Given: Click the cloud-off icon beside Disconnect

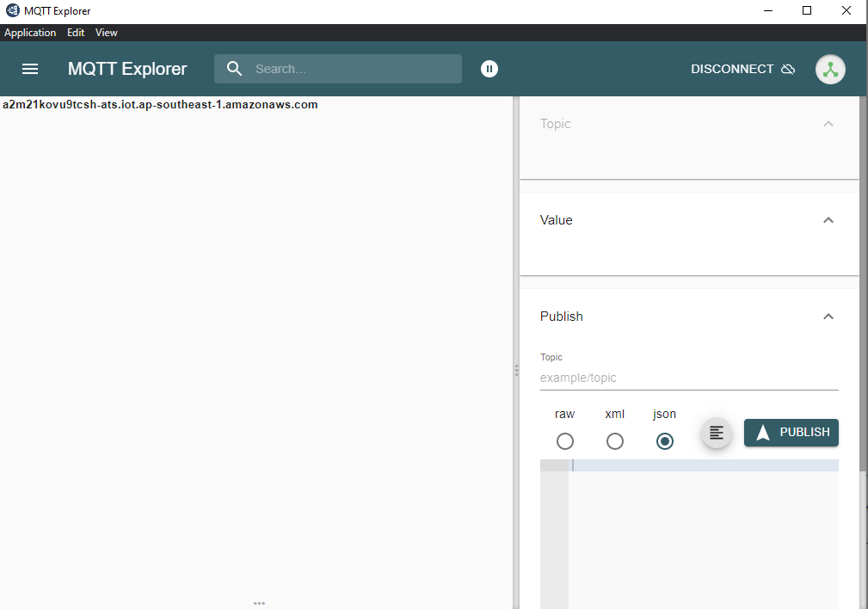Looking at the screenshot, I should coord(788,69).
